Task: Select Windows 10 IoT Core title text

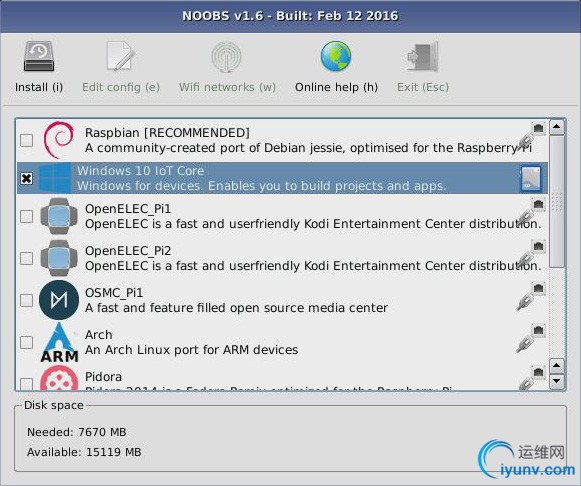Action: (140, 171)
